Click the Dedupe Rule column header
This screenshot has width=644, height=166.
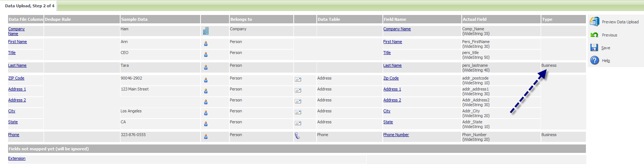[58, 19]
